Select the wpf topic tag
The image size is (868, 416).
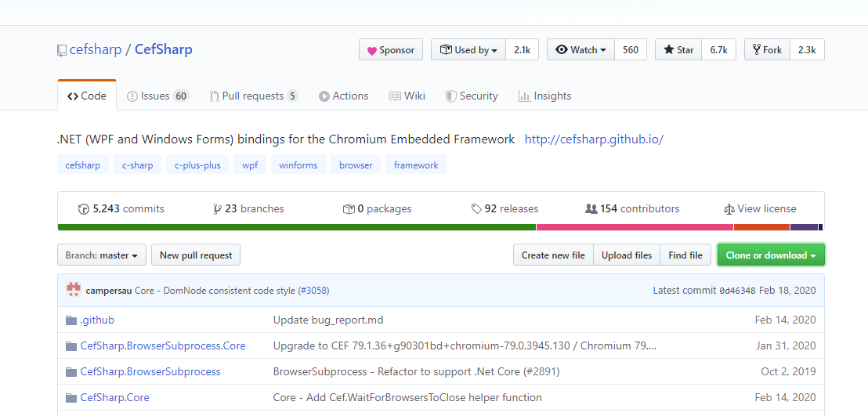coord(250,165)
